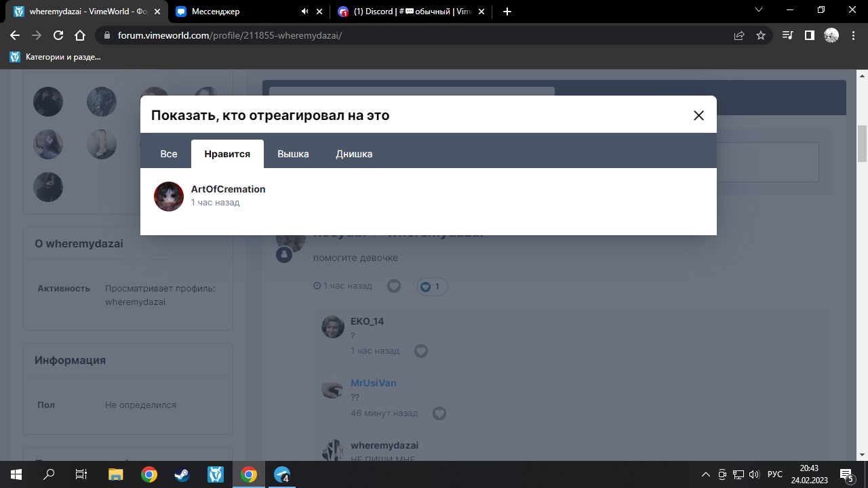Show hidden system tray icons
The height and width of the screenshot is (488, 868).
point(705,474)
